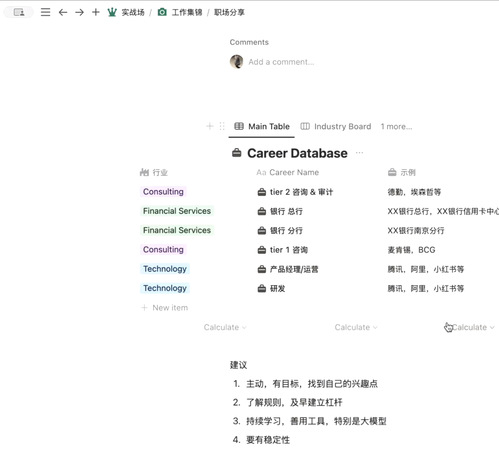Viewport: 499px width, 466px height.
Task: Click the briefcase icon beside Career Database
Action: pyautogui.click(x=237, y=153)
